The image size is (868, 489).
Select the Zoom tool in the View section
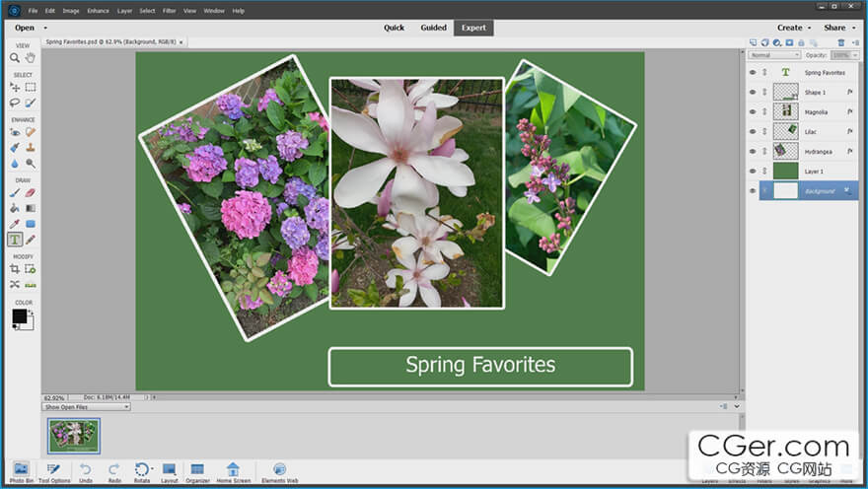(15, 57)
